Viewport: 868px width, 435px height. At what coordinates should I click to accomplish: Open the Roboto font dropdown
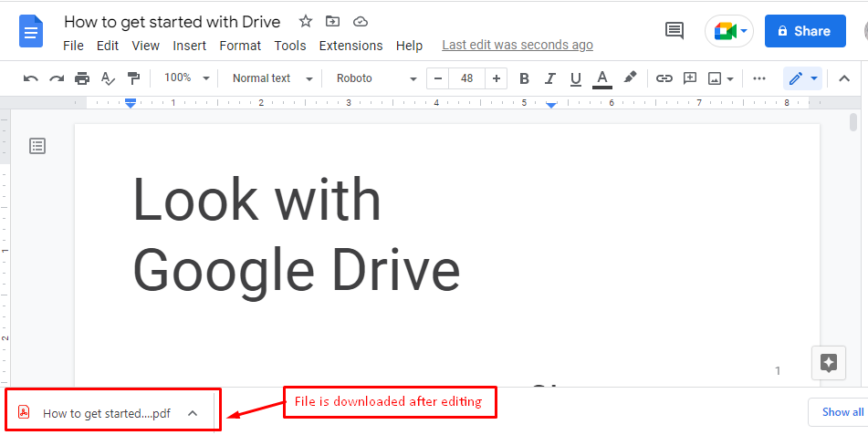[x=376, y=78]
